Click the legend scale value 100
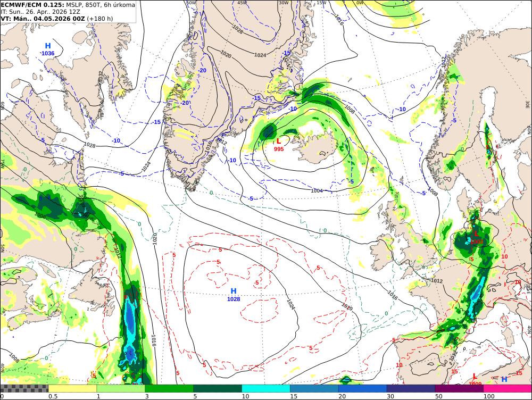Screen dimensions: 532x400 click(x=489, y=396)
